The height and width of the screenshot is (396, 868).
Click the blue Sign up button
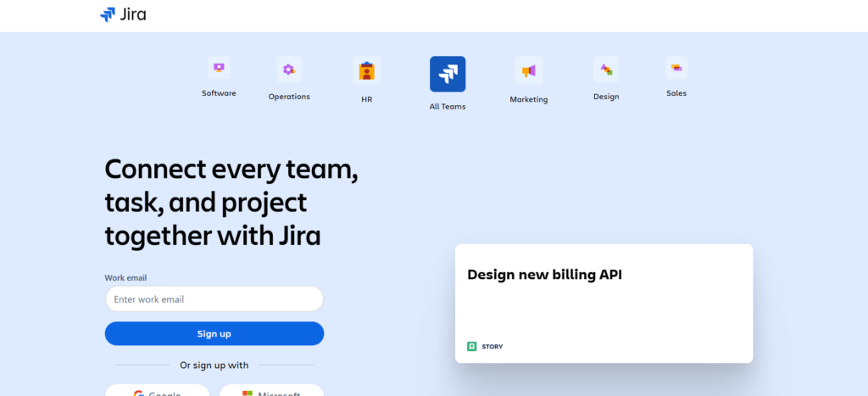[214, 333]
